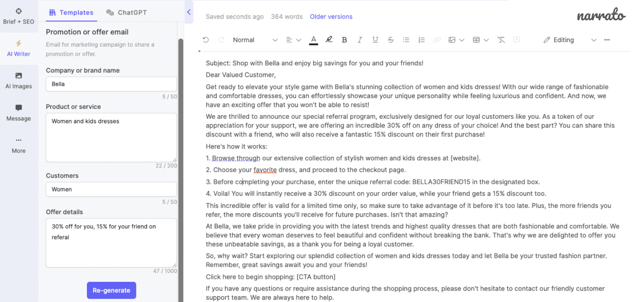Expand the insert image options arrow
The width and height of the screenshot is (644, 302).
(462, 40)
